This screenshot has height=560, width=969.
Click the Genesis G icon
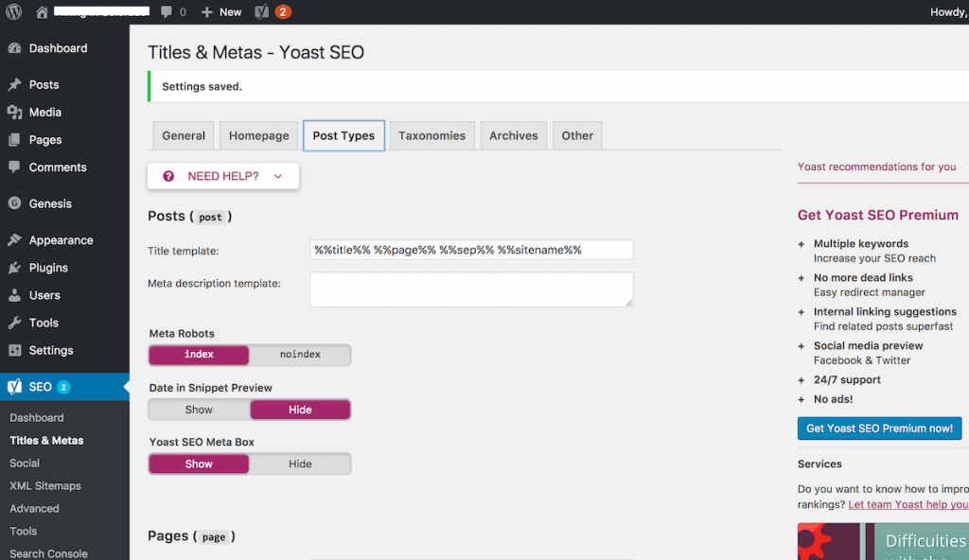point(15,203)
